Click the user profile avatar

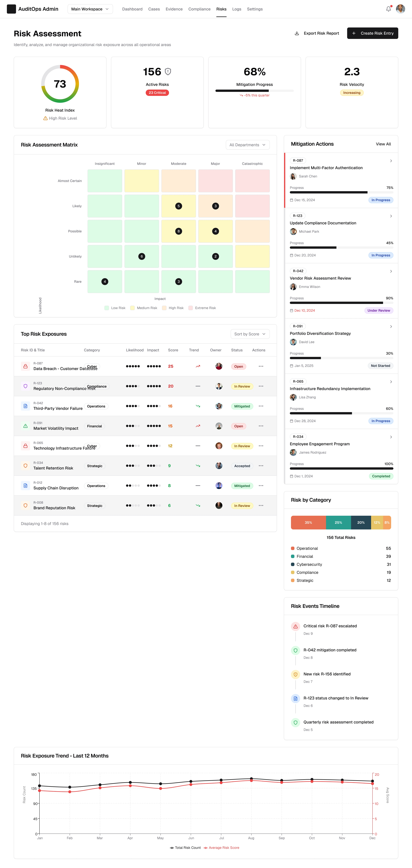point(400,9)
